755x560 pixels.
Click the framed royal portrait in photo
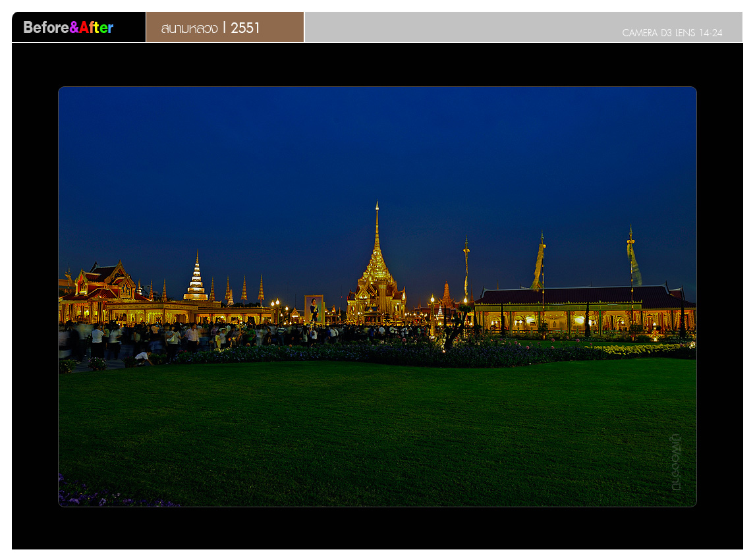pyautogui.click(x=314, y=308)
